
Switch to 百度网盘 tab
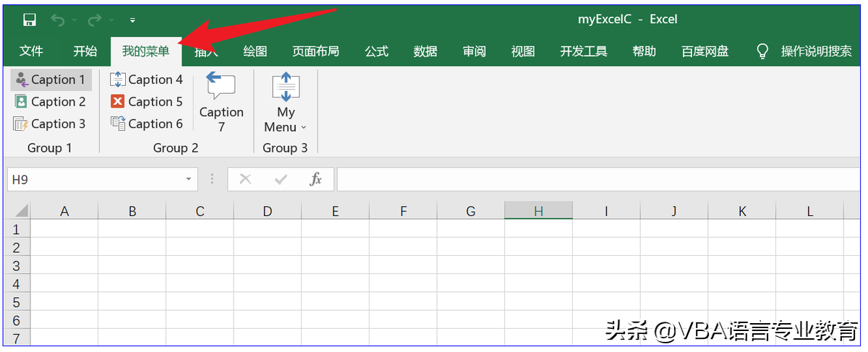tap(705, 51)
